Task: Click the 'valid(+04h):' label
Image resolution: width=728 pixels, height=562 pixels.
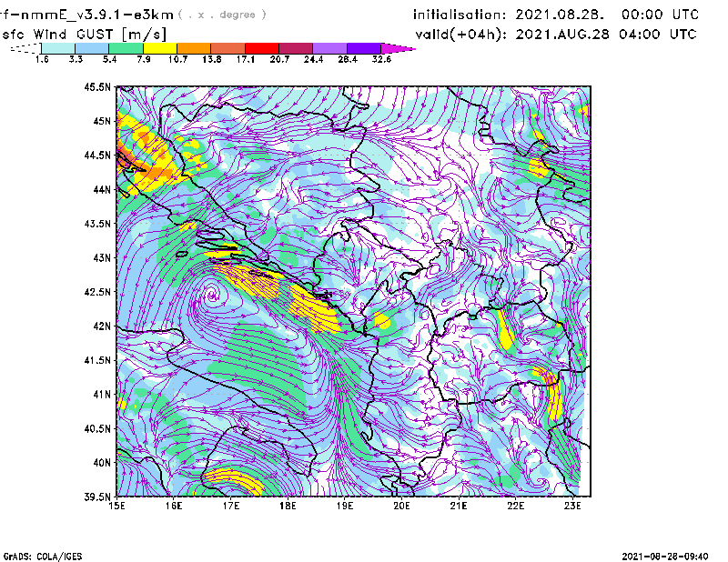Action: pos(461,35)
